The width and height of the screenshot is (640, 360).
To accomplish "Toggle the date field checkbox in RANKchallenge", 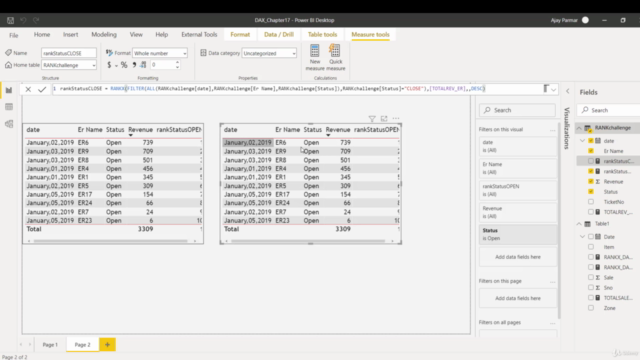I will click(x=591, y=141).
